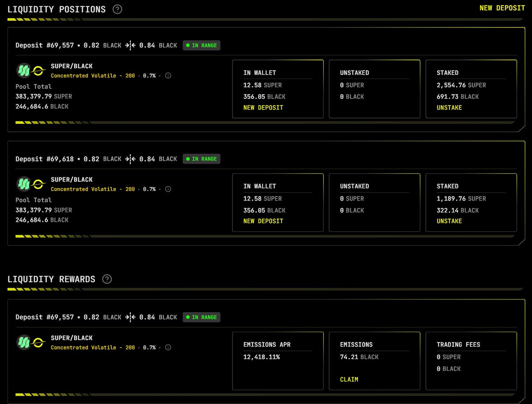Open Liquidity Positions help question-mark icon

tap(117, 9)
